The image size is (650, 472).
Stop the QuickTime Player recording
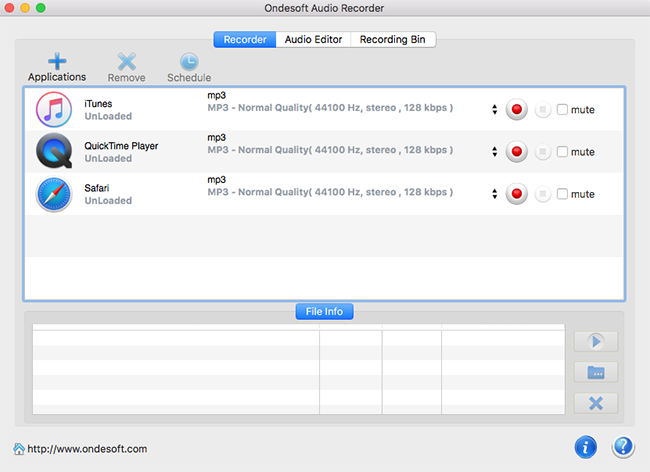[543, 152]
